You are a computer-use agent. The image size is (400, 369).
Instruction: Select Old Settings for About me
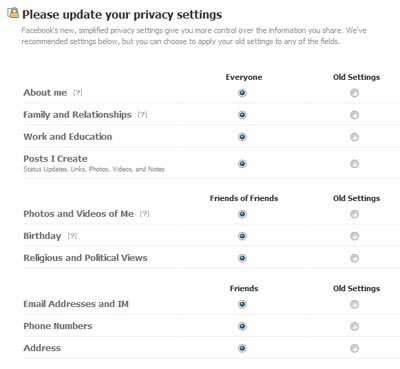[354, 93]
